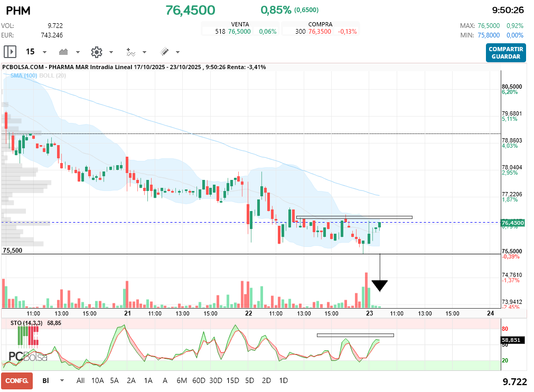Select the 6M time range

tap(182, 380)
